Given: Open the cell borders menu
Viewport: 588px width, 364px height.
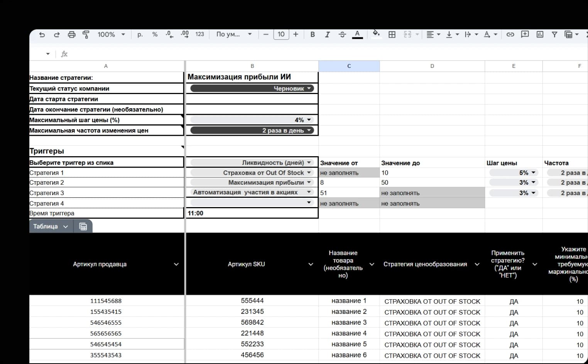Looking at the screenshot, I should pyautogui.click(x=392, y=34).
